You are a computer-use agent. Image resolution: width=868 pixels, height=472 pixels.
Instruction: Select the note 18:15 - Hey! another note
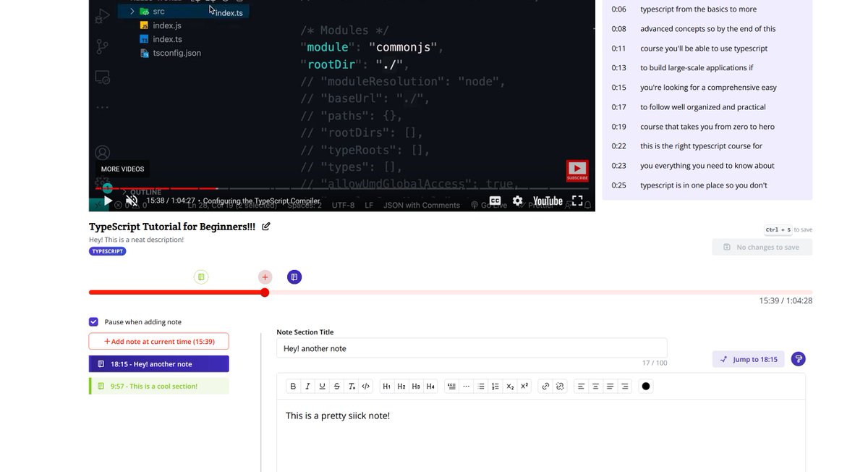pos(159,364)
